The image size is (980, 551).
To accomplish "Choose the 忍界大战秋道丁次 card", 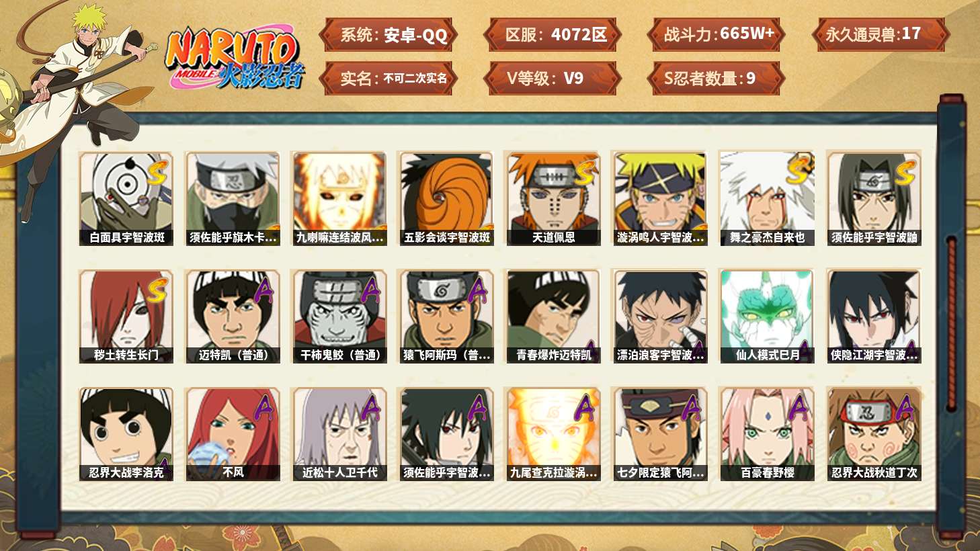I will pos(874,434).
